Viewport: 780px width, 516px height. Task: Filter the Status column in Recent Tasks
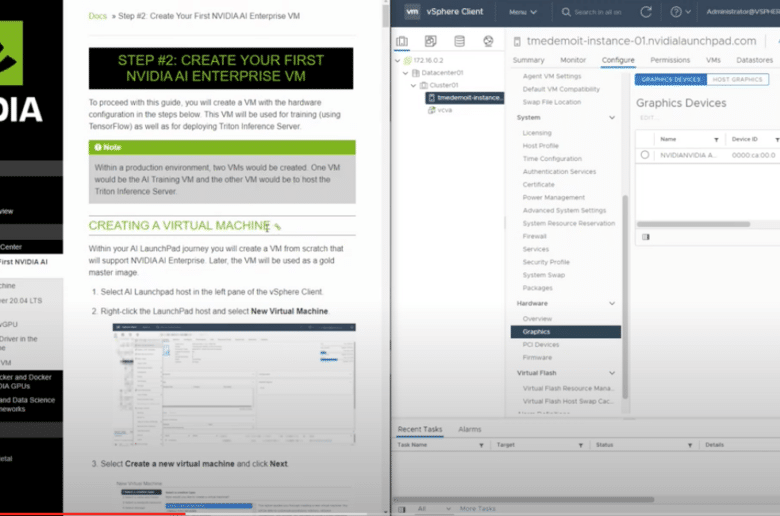[690, 445]
